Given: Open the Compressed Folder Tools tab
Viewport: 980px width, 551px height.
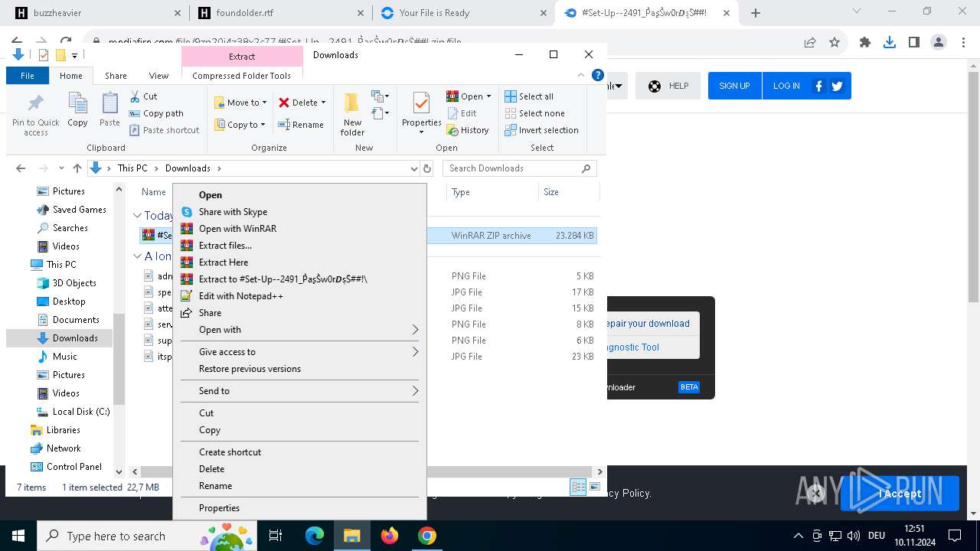Looking at the screenshot, I should click(242, 76).
